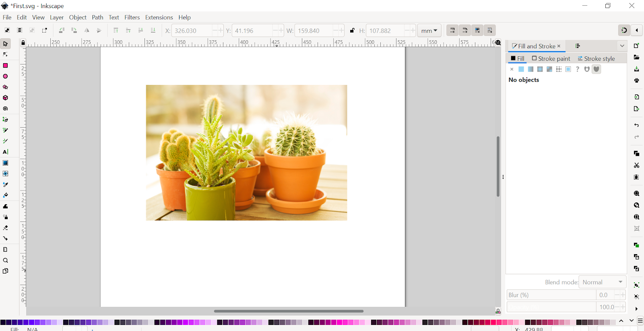This screenshot has width=644, height=331.
Task: Select the Pen (Bezier) tool
Action: [6, 120]
